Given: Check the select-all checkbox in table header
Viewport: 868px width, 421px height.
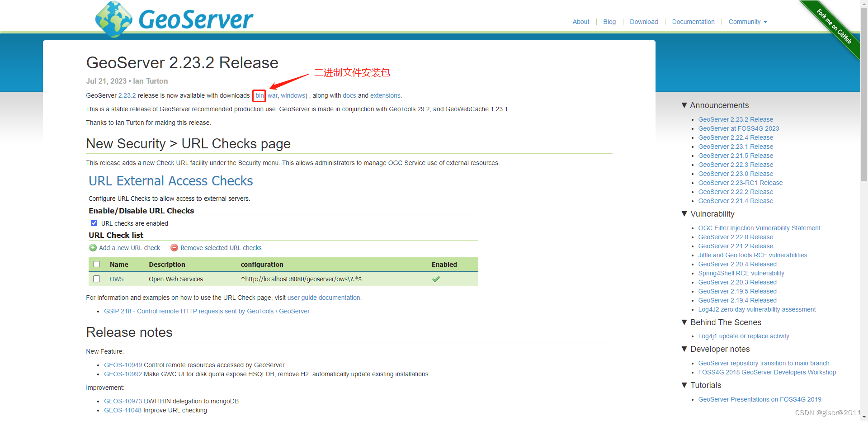Looking at the screenshot, I should click(x=96, y=264).
